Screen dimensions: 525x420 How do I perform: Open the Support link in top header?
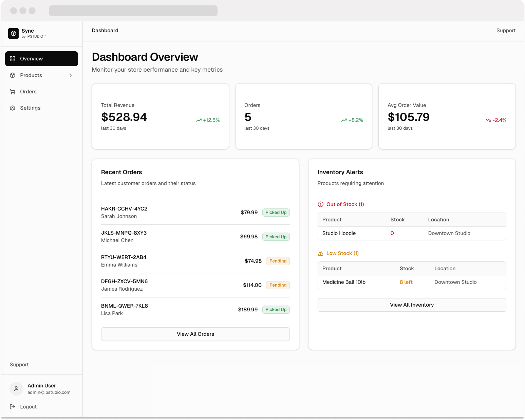(506, 31)
